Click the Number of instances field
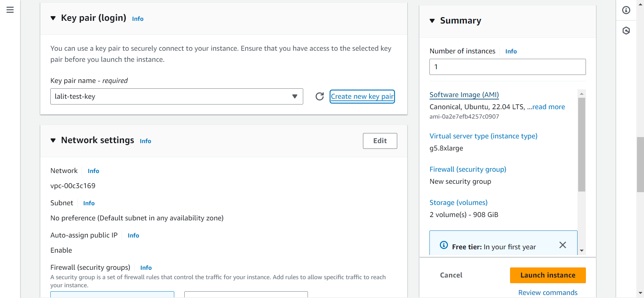This screenshot has height=298, width=644. [x=507, y=67]
